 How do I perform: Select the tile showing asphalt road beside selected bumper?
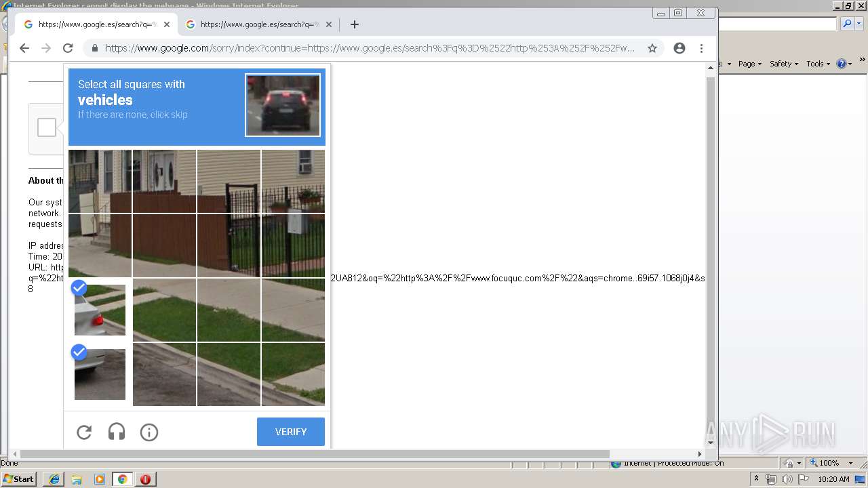point(164,374)
